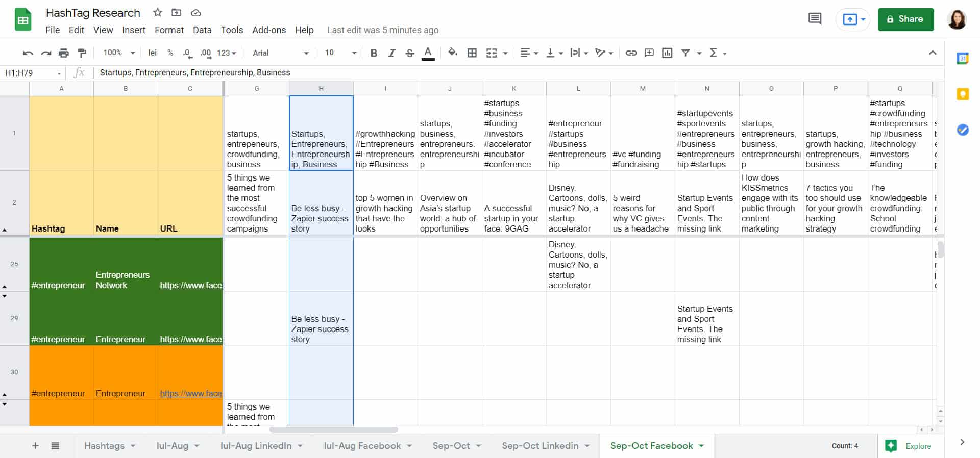Click the Move to folder icon
This screenshot has height=458, width=980.
tap(177, 13)
